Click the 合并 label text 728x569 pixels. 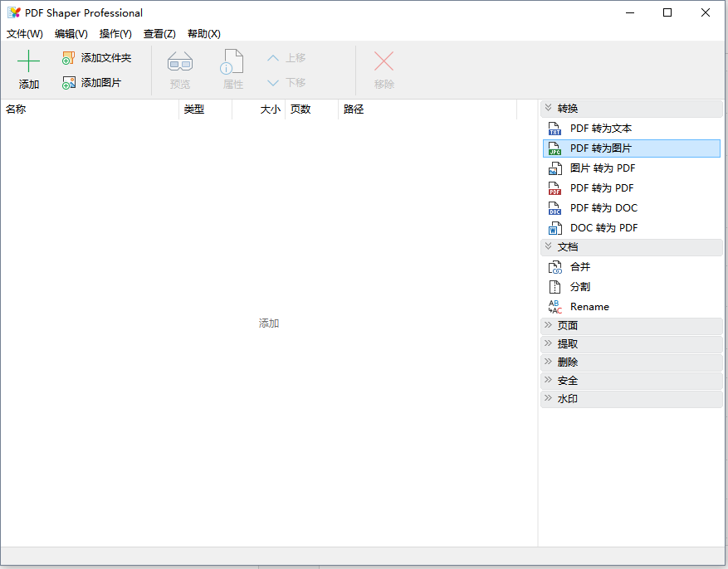pyautogui.click(x=580, y=267)
